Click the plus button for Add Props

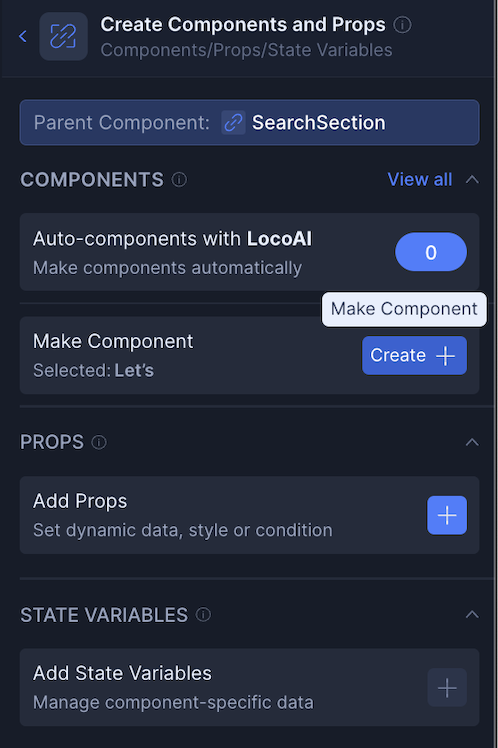pos(447,515)
